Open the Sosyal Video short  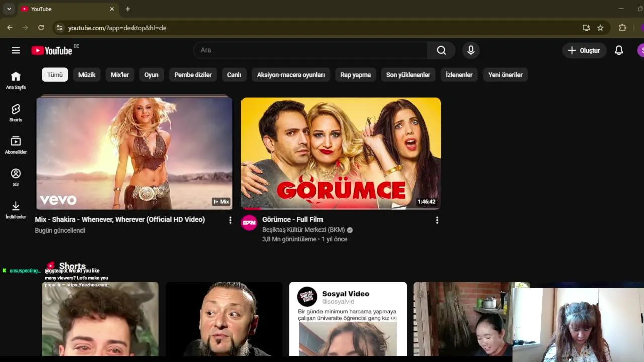pyautogui.click(x=348, y=319)
